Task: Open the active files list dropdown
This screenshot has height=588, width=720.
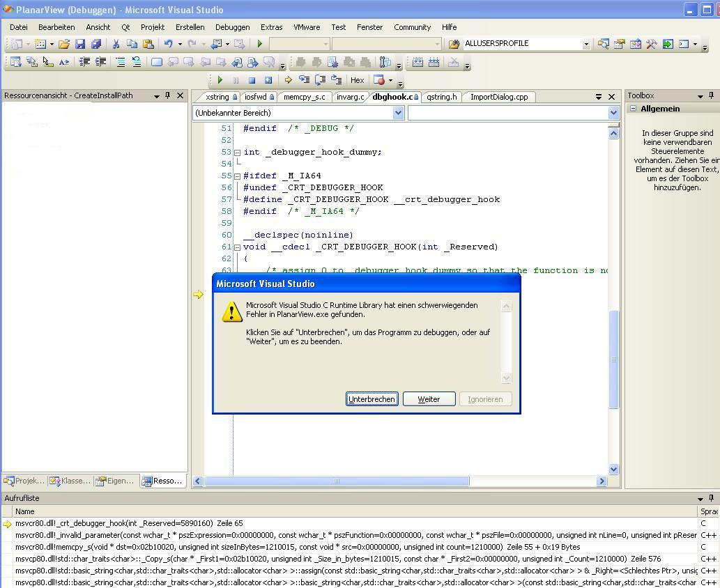Action: click(x=598, y=97)
